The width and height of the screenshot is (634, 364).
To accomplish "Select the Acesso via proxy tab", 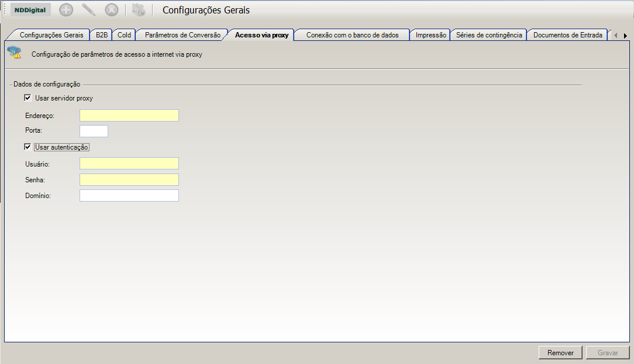I will 261,35.
